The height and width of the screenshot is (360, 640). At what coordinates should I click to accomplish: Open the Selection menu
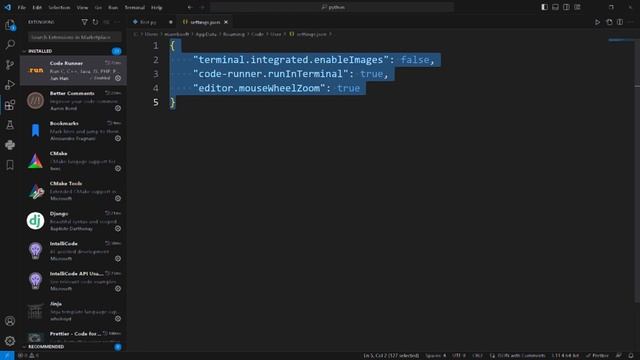[x=59, y=7]
